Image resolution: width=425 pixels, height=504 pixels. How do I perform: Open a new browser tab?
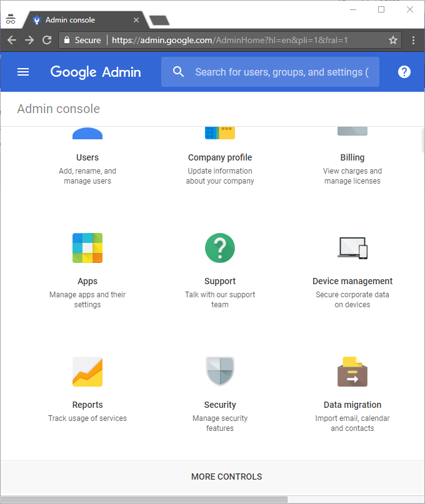pyautogui.click(x=160, y=20)
